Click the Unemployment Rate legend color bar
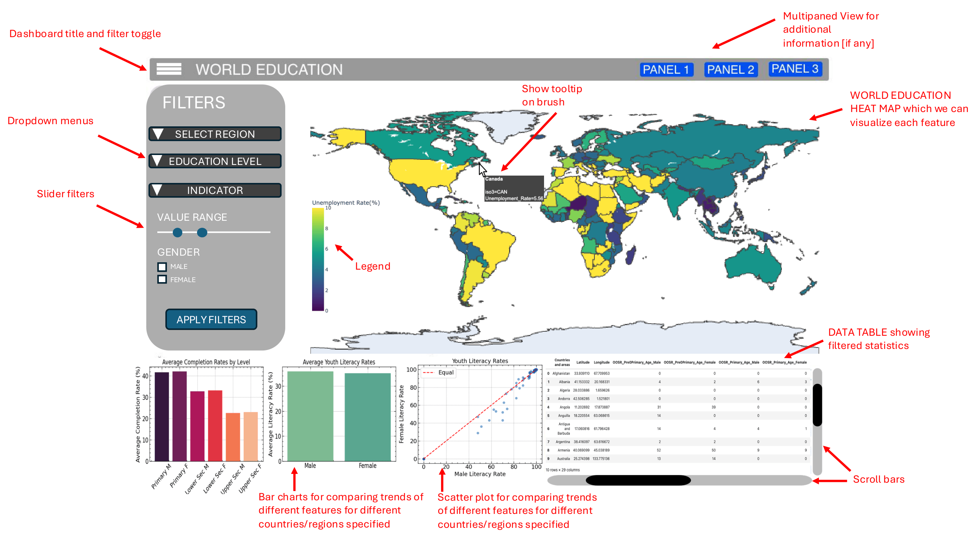Viewport: 980px width, 551px height. (x=318, y=259)
